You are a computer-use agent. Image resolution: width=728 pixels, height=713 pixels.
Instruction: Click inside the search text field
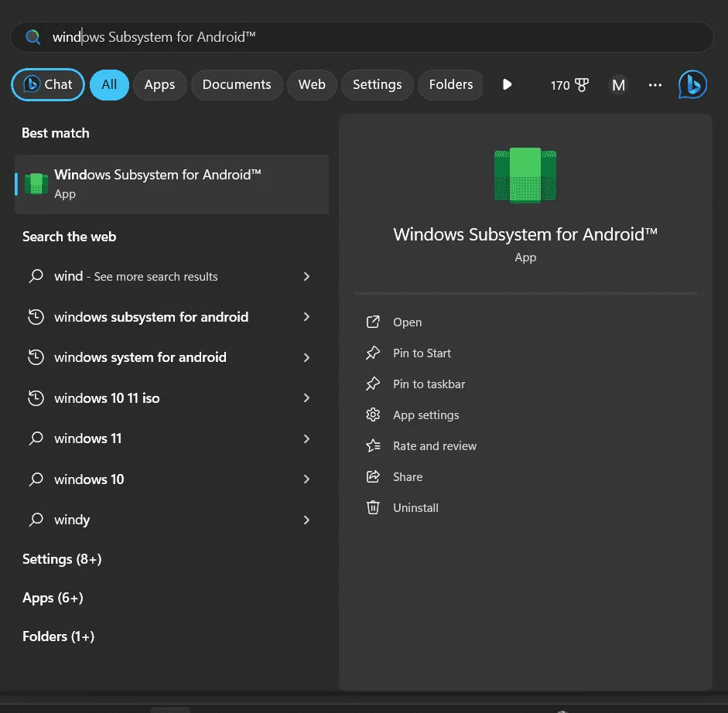point(361,36)
